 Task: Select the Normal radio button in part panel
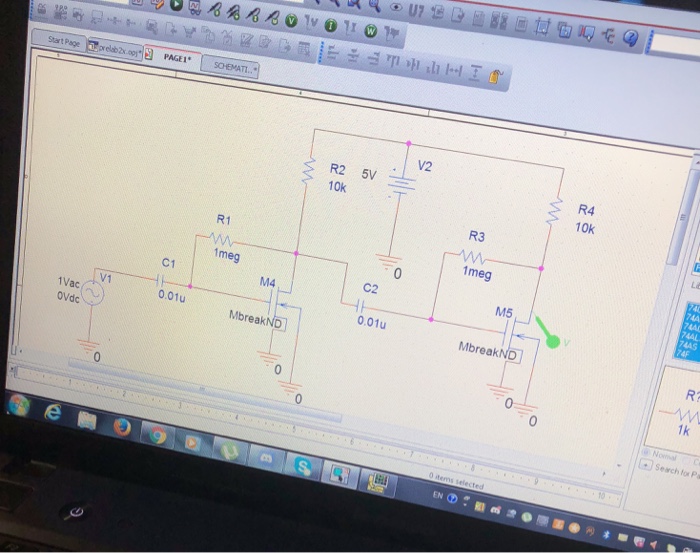point(645,452)
